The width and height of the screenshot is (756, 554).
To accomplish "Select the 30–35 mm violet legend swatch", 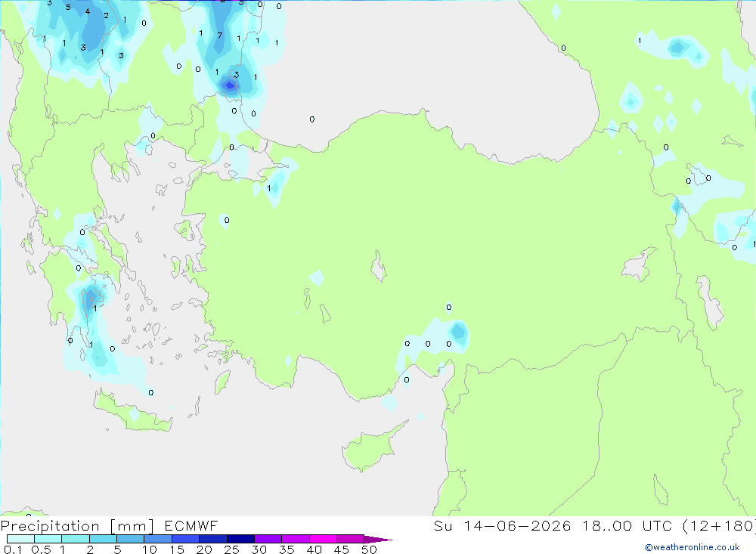I will (268, 539).
